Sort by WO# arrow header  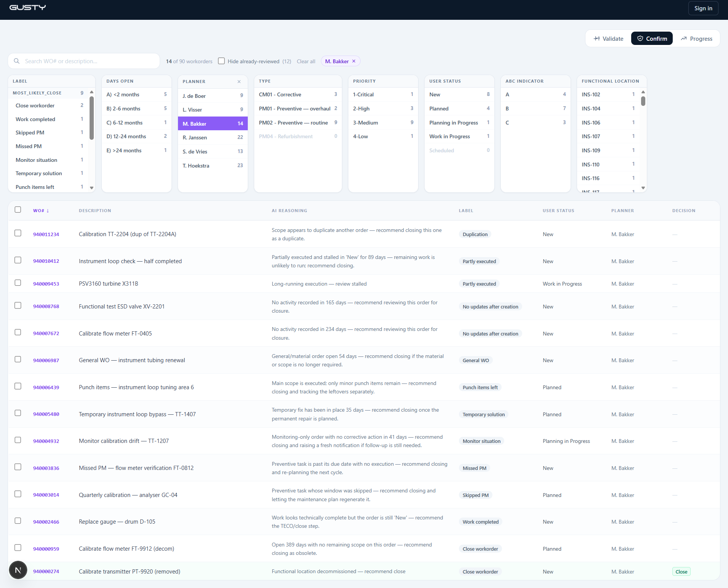tap(41, 211)
